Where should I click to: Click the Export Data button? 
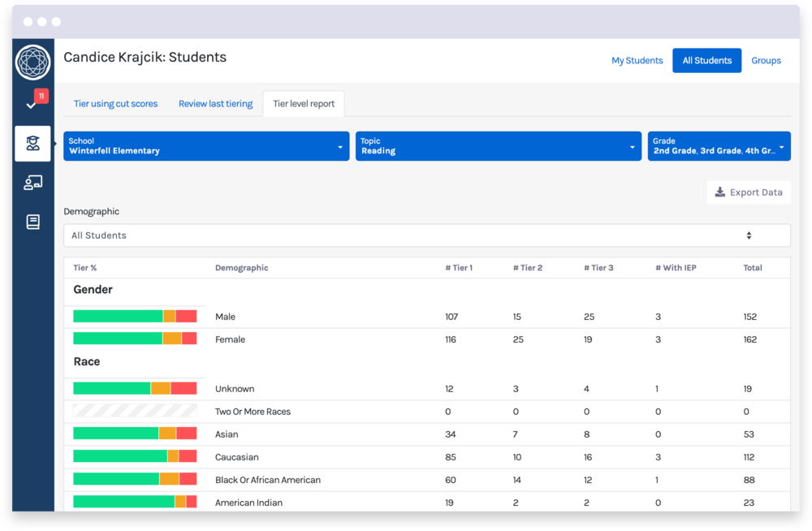pyautogui.click(x=749, y=192)
